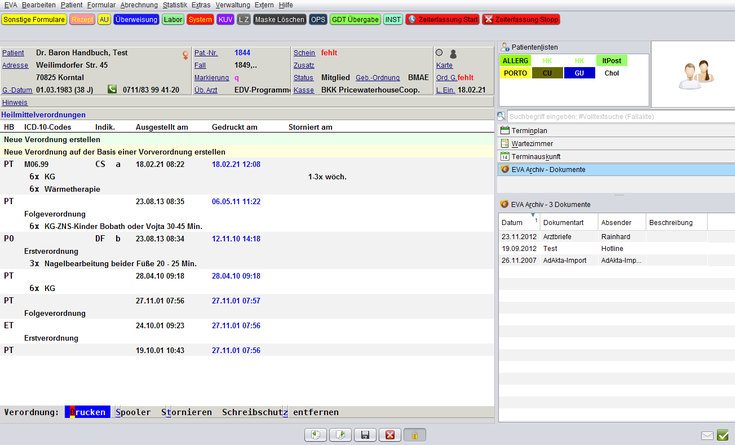Click the Maske Löschen button
Screen dimensions: 735x445
(280, 19)
